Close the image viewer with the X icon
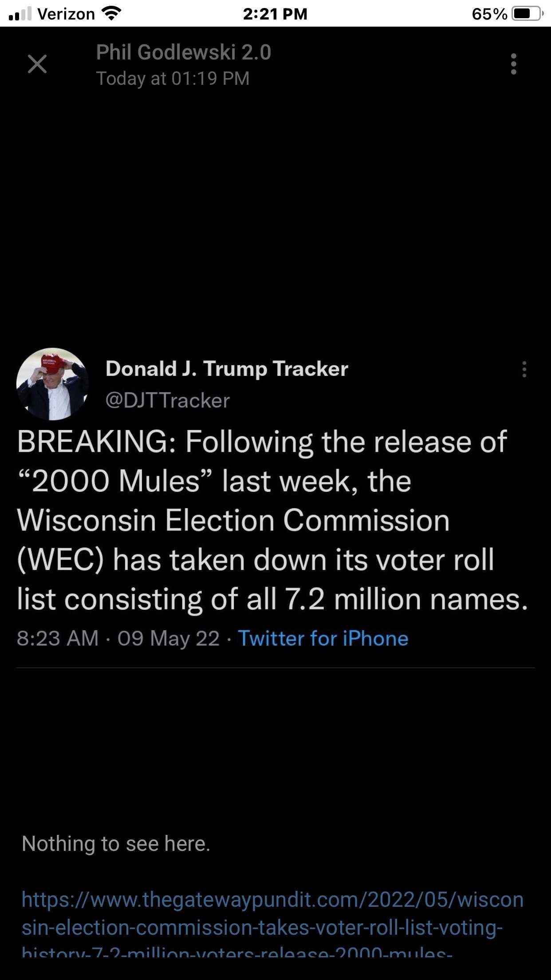This screenshot has height=980, width=551. tap(37, 64)
